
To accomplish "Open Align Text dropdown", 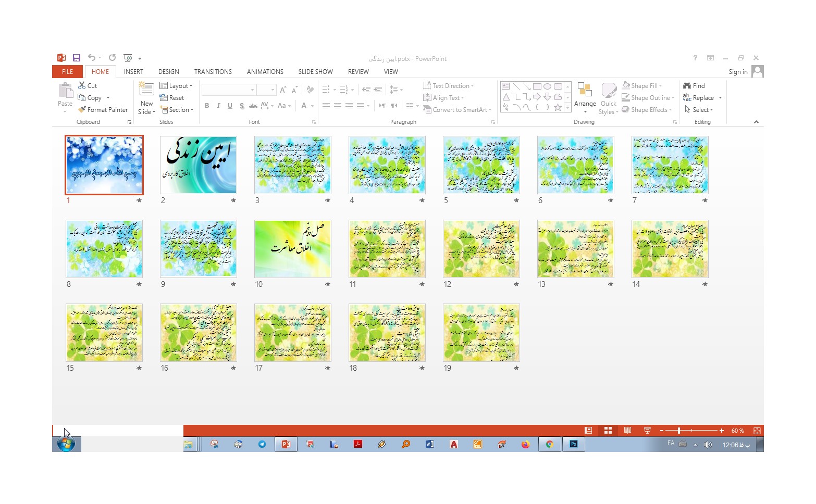I will click(x=443, y=97).
